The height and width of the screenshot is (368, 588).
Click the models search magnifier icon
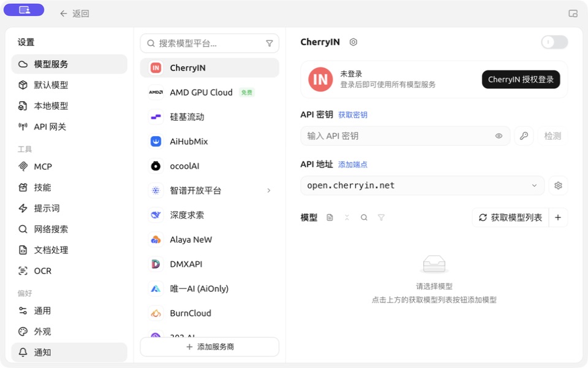click(364, 217)
